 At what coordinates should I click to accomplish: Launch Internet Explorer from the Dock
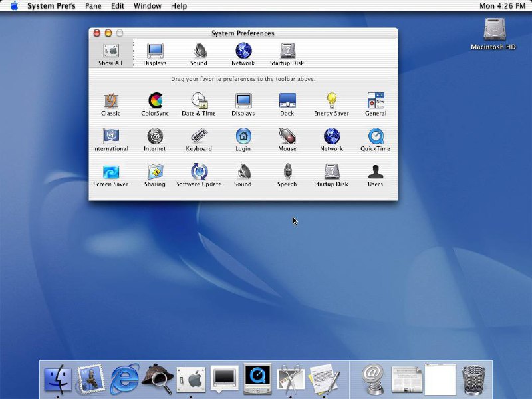[124, 379]
